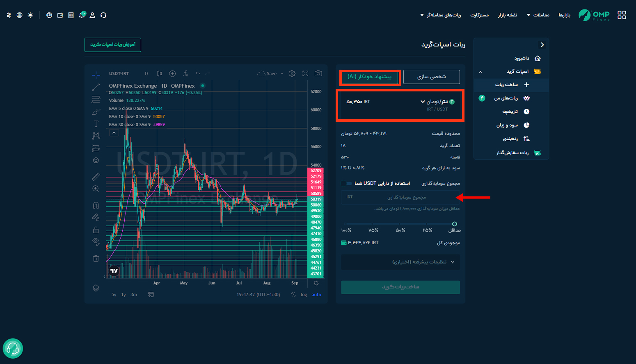Select the horizontal lines Fibonacci tool

pyautogui.click(x=96, y=100)
